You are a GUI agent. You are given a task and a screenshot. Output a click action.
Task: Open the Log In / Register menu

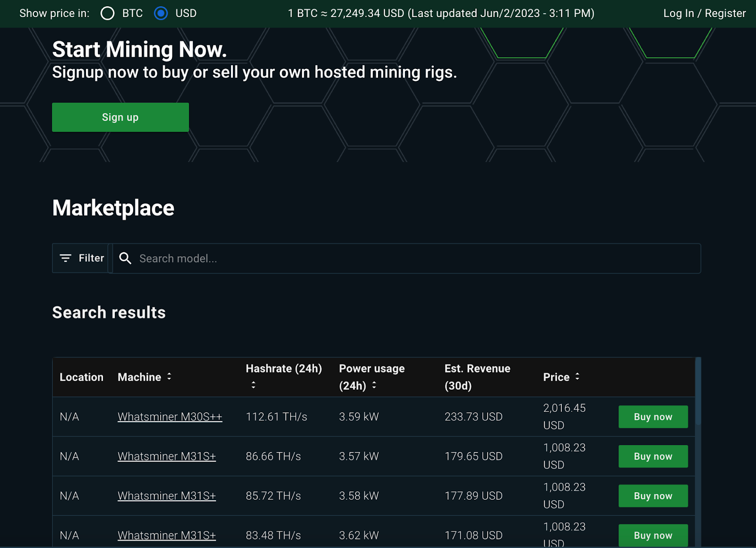704,13
